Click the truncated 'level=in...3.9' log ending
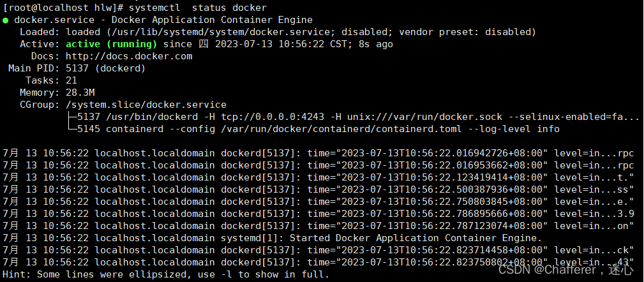This screenshot has width=644, height=282. (594, 214)
